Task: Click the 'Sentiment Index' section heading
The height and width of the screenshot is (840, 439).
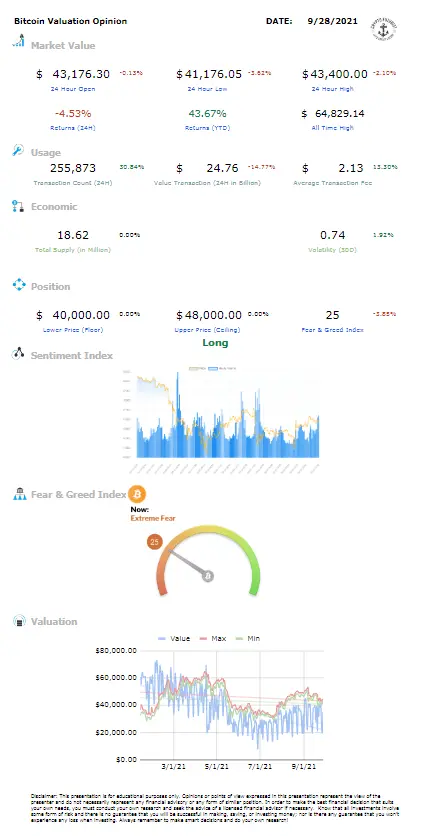Action: [72, 355]
